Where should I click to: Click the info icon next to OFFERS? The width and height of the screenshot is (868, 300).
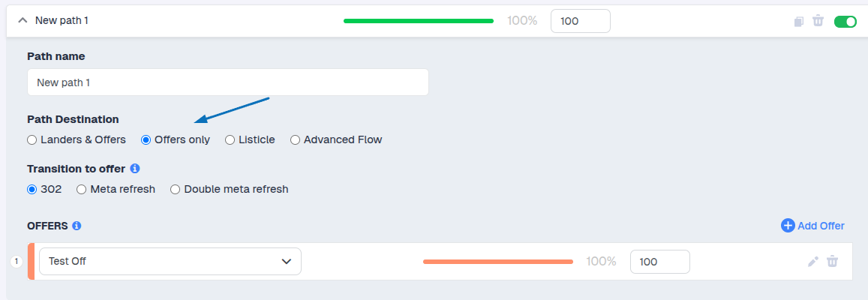click(77, 225)
